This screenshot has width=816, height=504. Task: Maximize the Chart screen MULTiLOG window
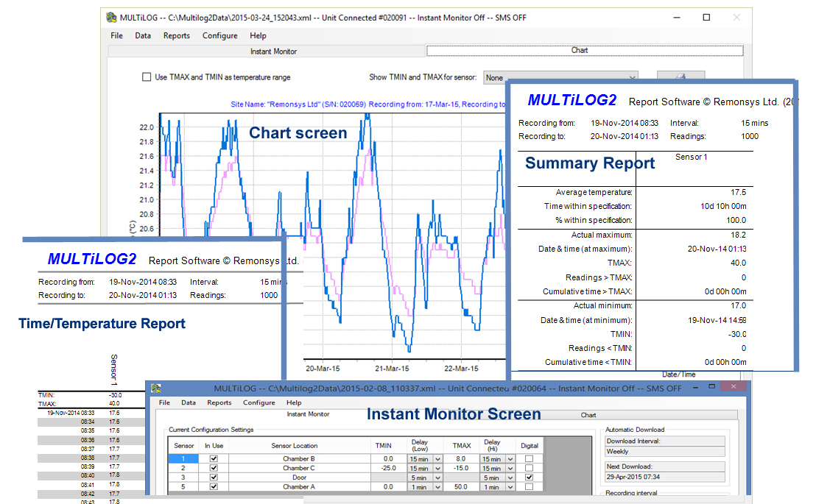point(706,17)
